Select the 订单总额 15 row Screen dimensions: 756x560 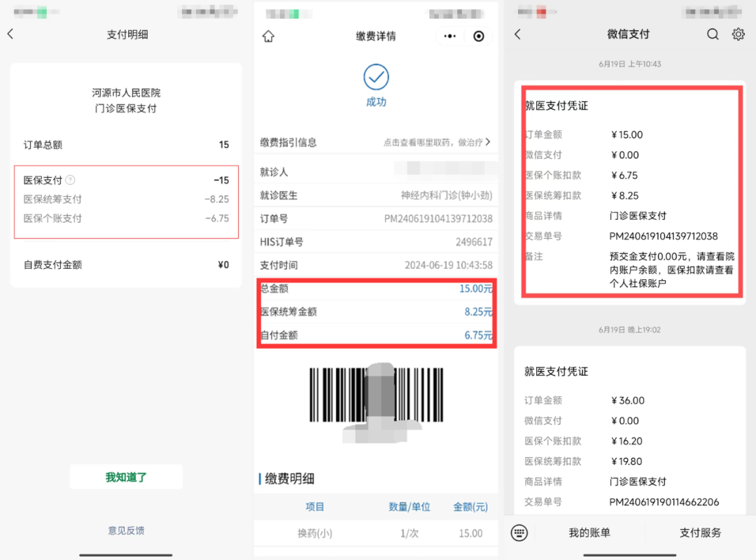click(x=126, y=145)
